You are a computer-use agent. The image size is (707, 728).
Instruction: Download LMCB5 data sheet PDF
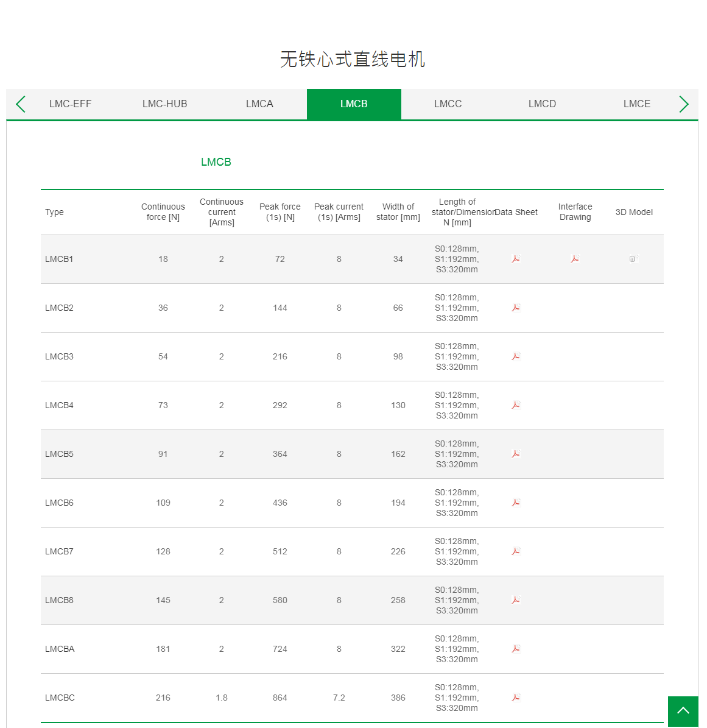tap(516, 454)
